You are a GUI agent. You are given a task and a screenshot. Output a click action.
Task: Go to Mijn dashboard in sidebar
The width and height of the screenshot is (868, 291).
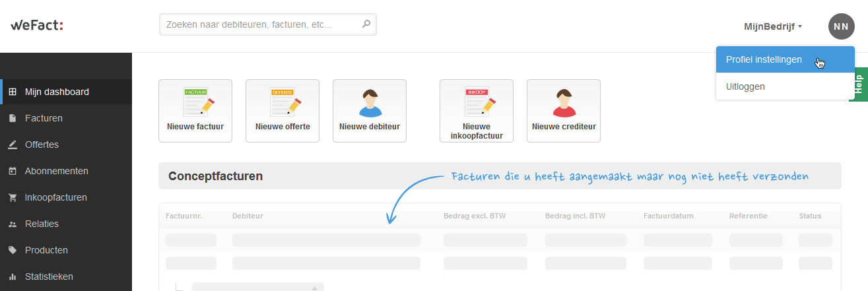(x=57, y=92)
